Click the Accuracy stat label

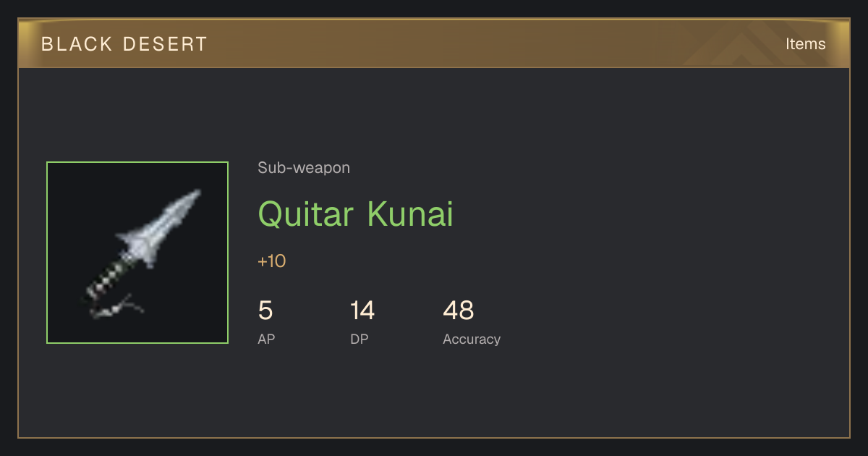[472, 339]
